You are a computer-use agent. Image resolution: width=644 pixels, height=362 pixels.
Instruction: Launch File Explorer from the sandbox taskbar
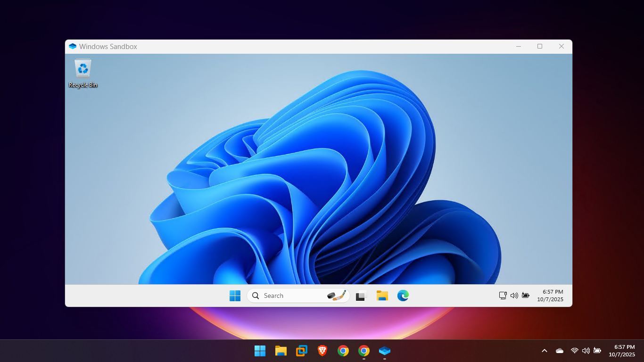click(x=382, y=296)
